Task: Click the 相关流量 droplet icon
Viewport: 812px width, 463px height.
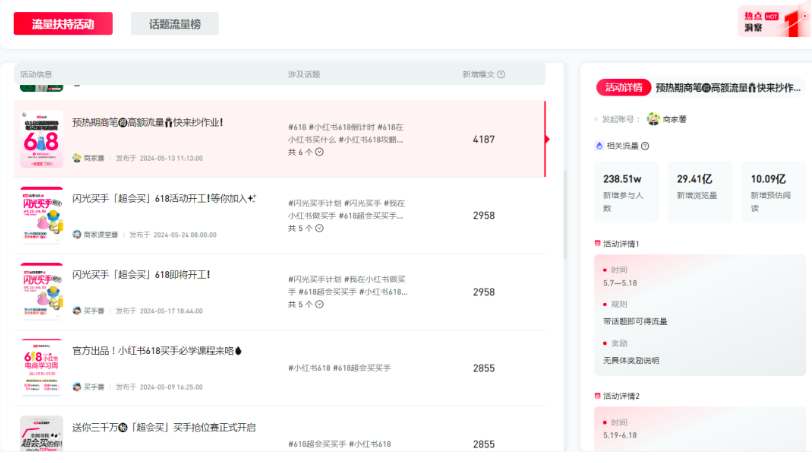Action: 599,146
